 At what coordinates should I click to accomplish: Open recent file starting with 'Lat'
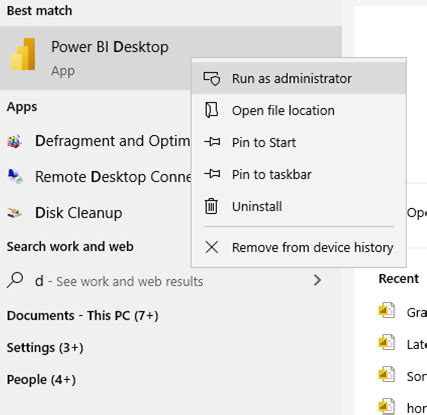[x=416, y=344]
